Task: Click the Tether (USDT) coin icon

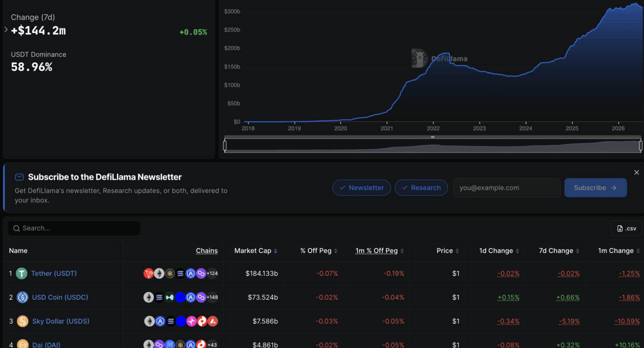Action: click(x=21, y=273)
